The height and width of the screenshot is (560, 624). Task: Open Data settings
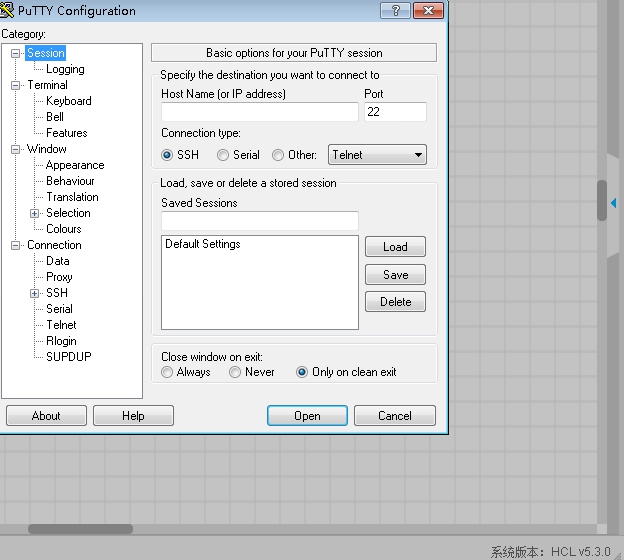coord(58,261)
